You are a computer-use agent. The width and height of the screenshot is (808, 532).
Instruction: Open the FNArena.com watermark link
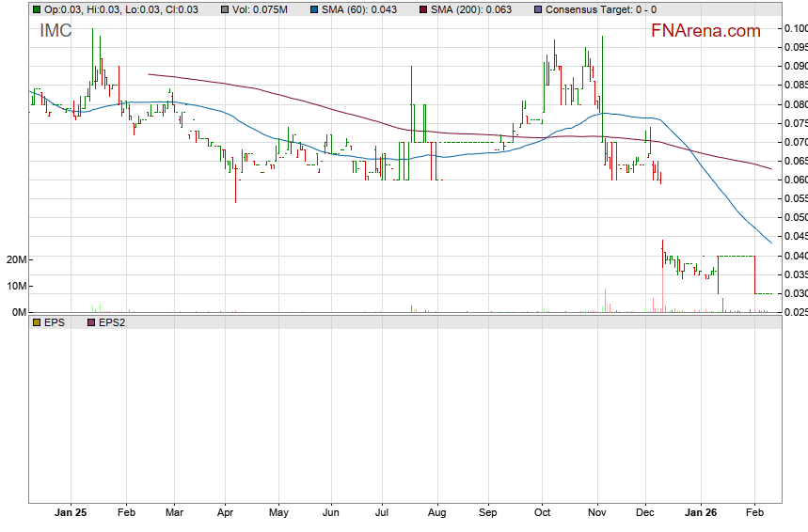(705, 31)
